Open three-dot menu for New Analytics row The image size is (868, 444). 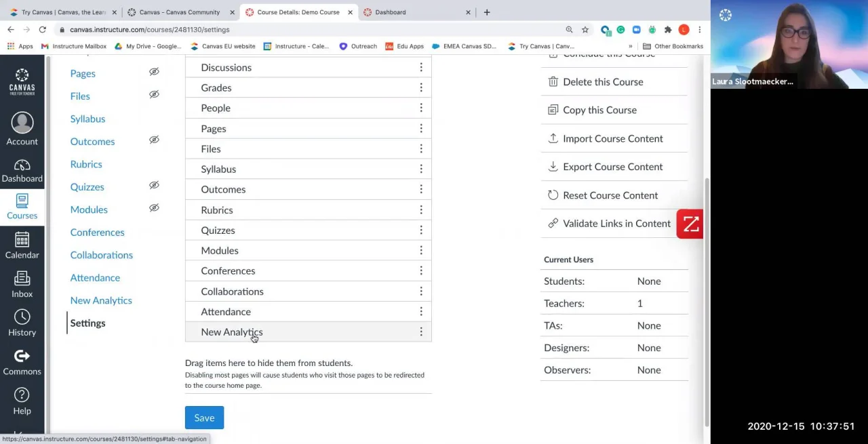coord(421,332)
